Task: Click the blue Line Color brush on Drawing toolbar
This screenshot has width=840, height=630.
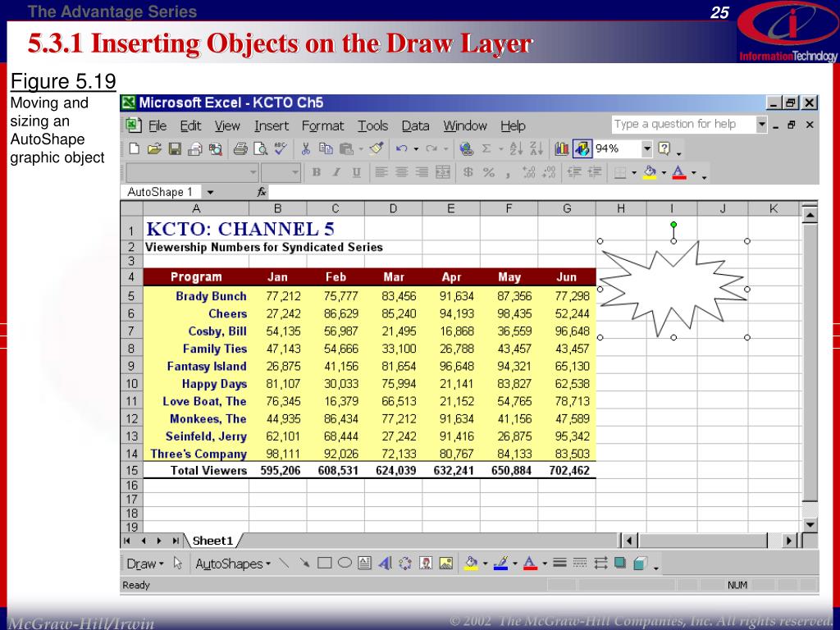Action: point(500,563)
